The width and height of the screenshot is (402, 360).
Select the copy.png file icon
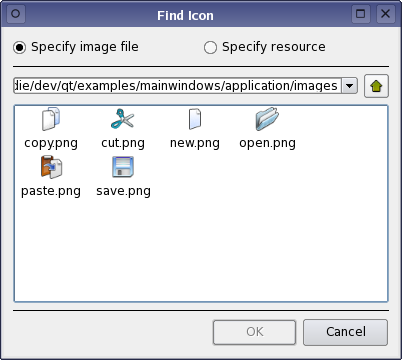click(51, 119)
